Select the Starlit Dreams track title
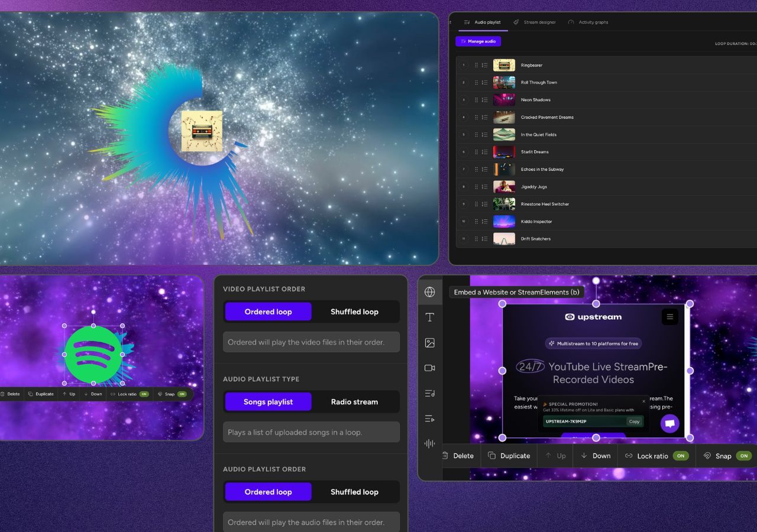 [535, 152]
